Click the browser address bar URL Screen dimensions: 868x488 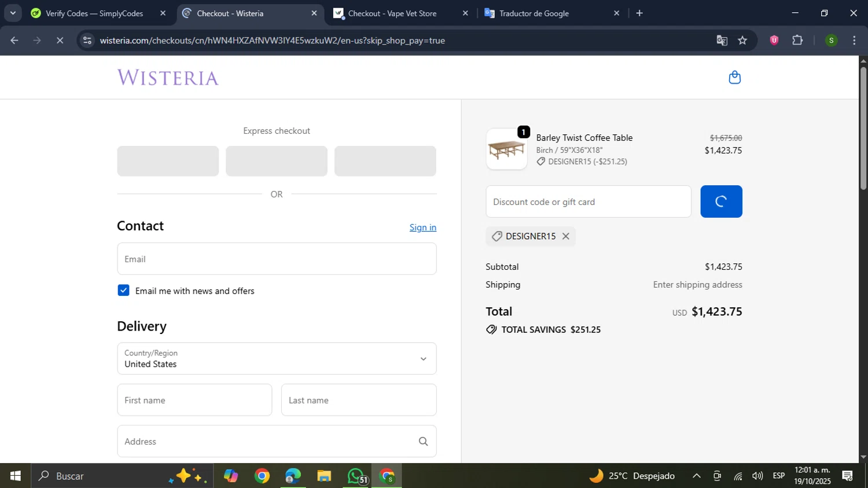(272, 41)
